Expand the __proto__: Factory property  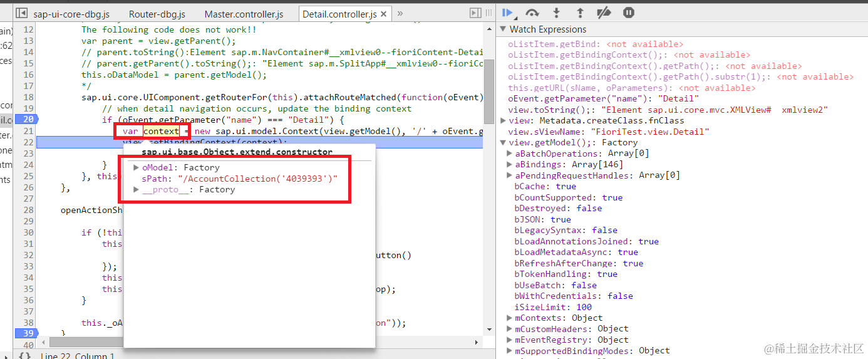click(137, 190)
